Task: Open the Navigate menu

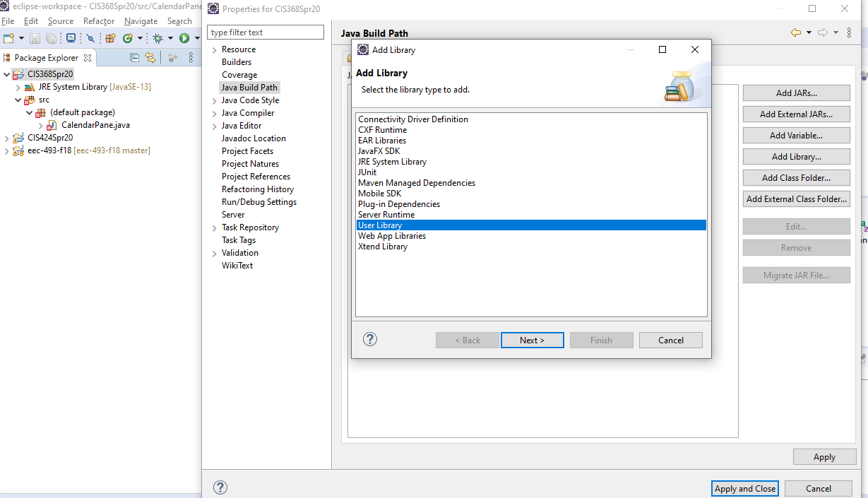Action: click(141, 20)
